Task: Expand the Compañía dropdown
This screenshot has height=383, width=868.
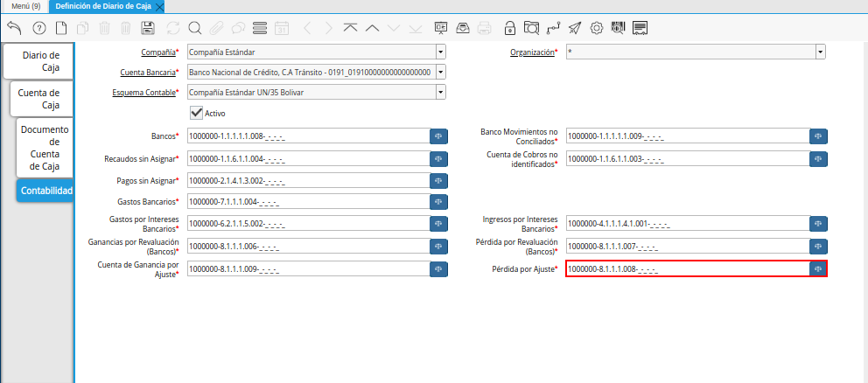Action: 440,52
